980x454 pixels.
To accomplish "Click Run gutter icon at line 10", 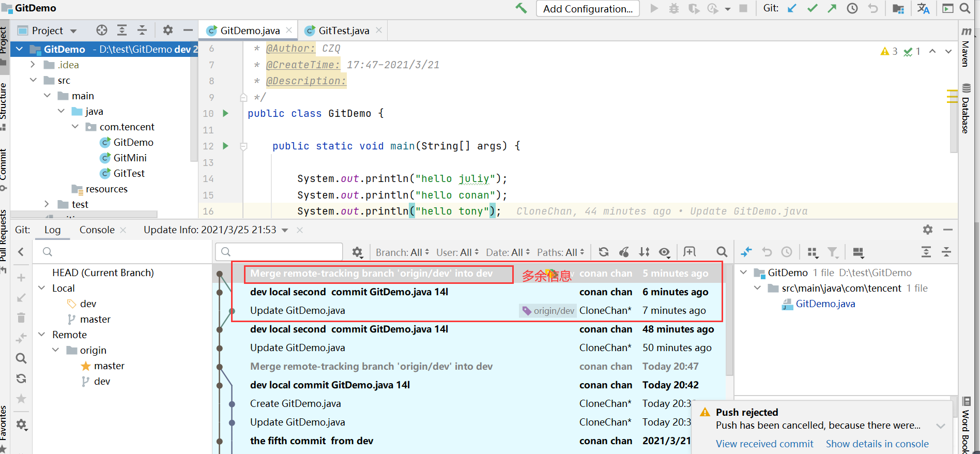I will click(225, 113).
